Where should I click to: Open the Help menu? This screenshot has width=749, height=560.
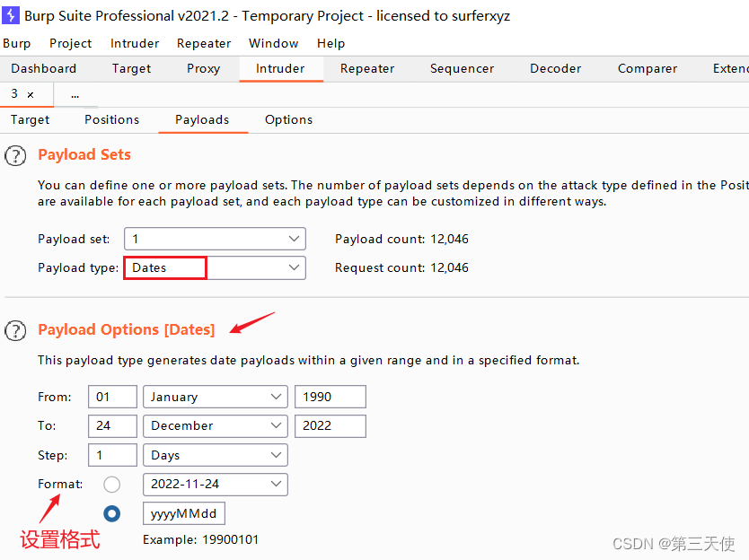[x=330, y=43]
